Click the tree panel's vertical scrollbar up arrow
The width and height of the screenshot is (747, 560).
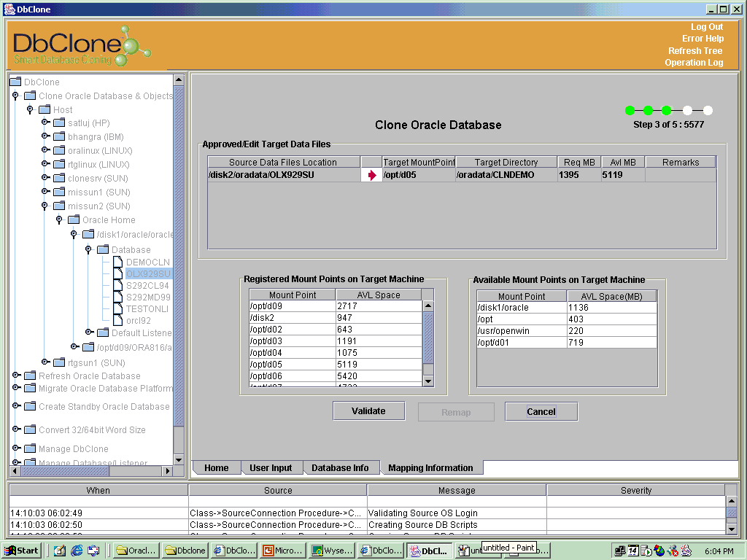coord(179,79)
